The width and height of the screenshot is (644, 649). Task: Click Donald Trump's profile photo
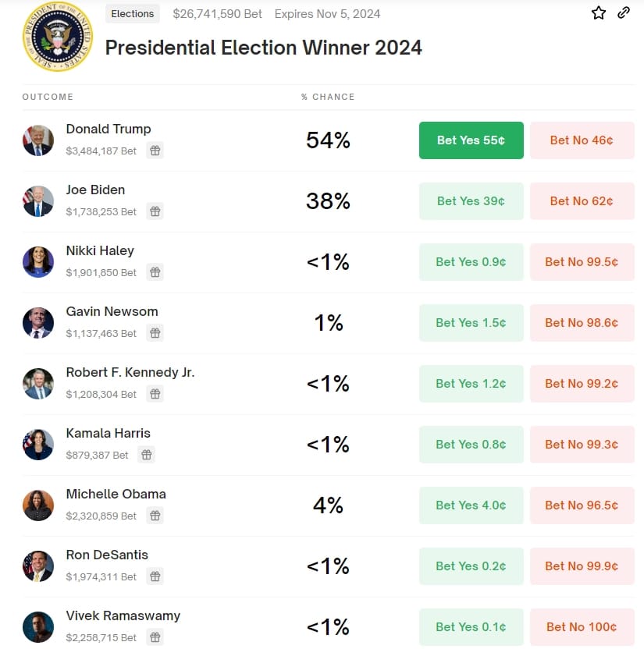click(38, 140)
